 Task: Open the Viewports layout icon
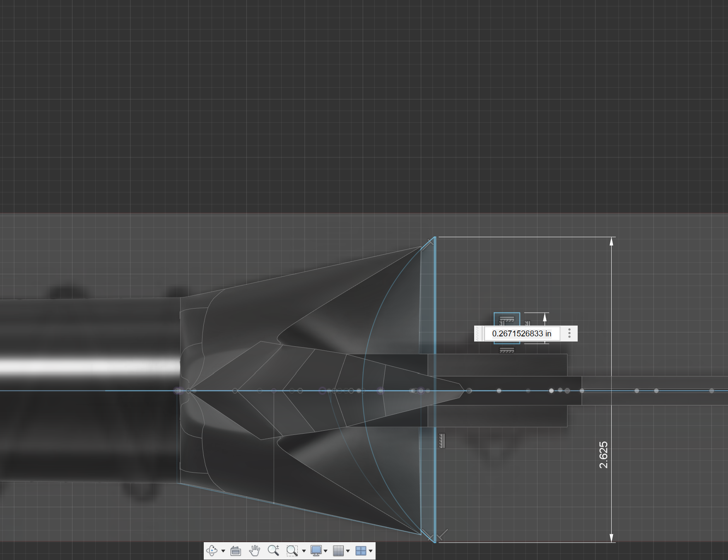tap(361, 550)
